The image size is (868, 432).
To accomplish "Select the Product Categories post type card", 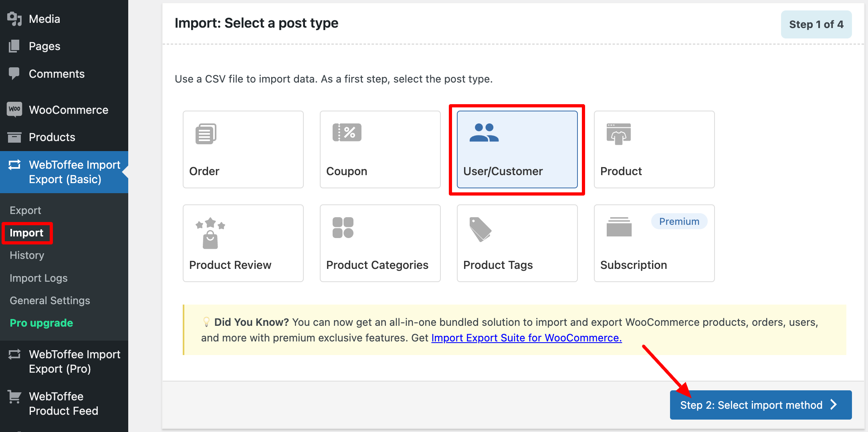I will [x=380, y=243].
